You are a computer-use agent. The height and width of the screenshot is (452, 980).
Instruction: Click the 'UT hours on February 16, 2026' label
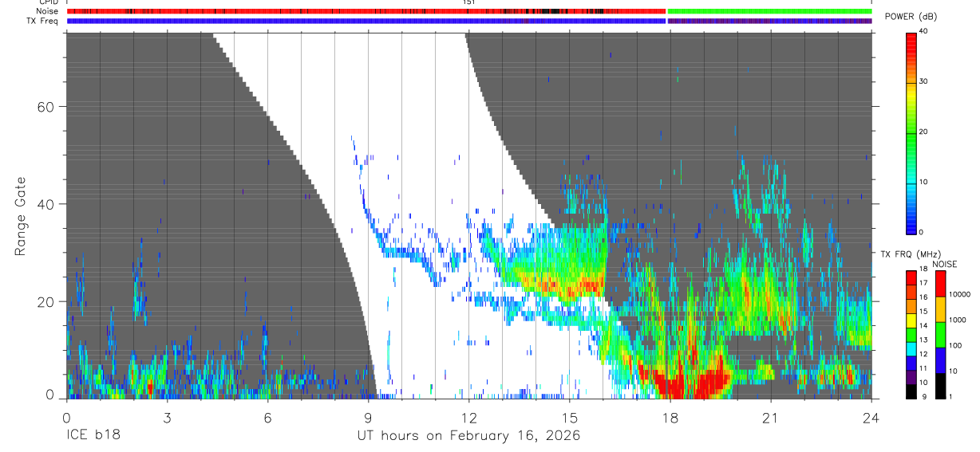click(468, 436)
